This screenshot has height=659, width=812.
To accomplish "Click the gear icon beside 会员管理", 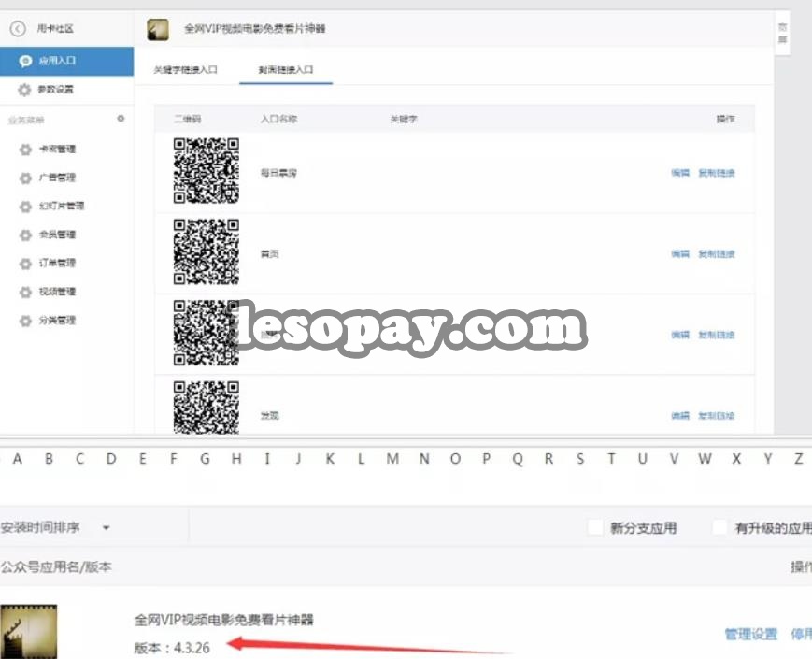I will pos(25,236).
